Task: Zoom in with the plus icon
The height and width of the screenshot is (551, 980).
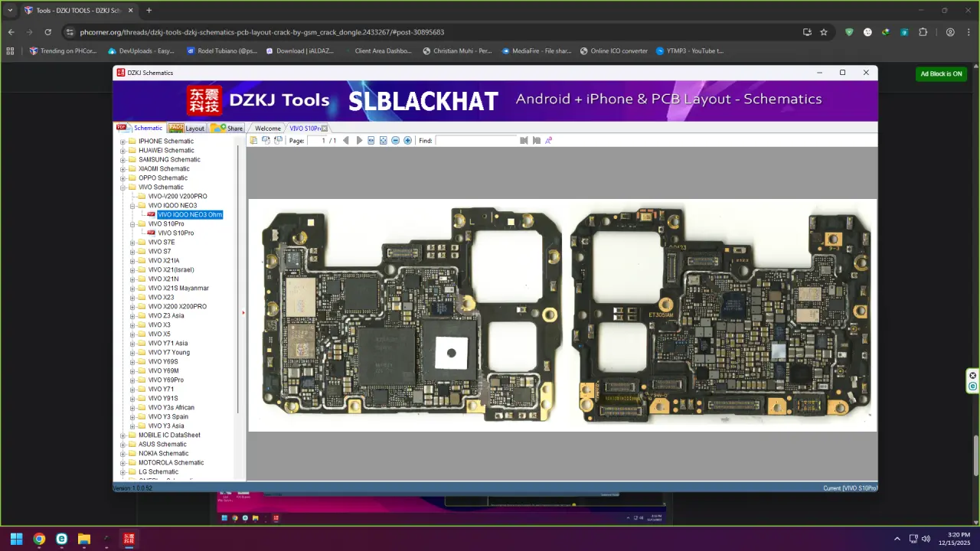Action: pyautogui.click(x=408, y=141)
